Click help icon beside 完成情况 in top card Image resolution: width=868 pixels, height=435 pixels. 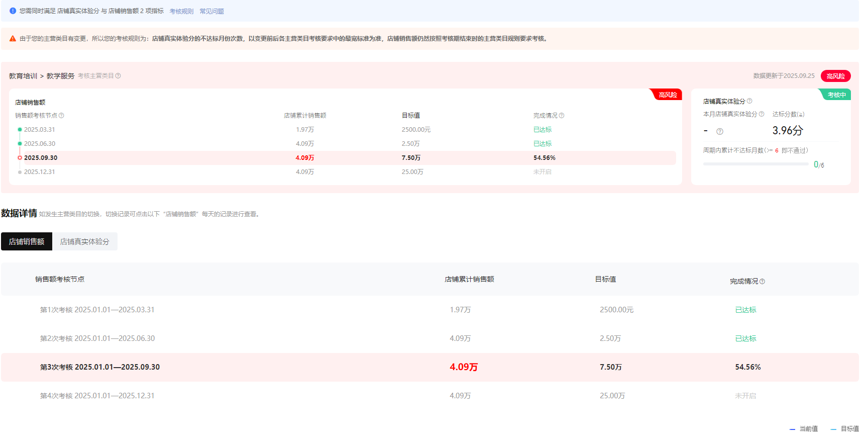tap(562, 116)
